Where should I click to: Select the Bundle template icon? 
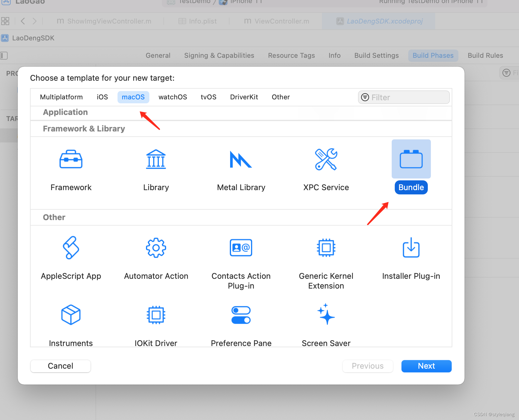411,159
